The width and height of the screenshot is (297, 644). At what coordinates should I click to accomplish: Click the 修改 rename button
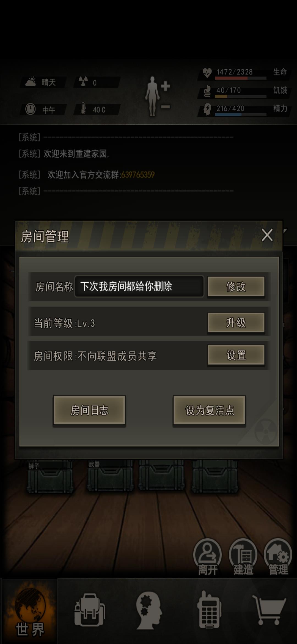236,286
